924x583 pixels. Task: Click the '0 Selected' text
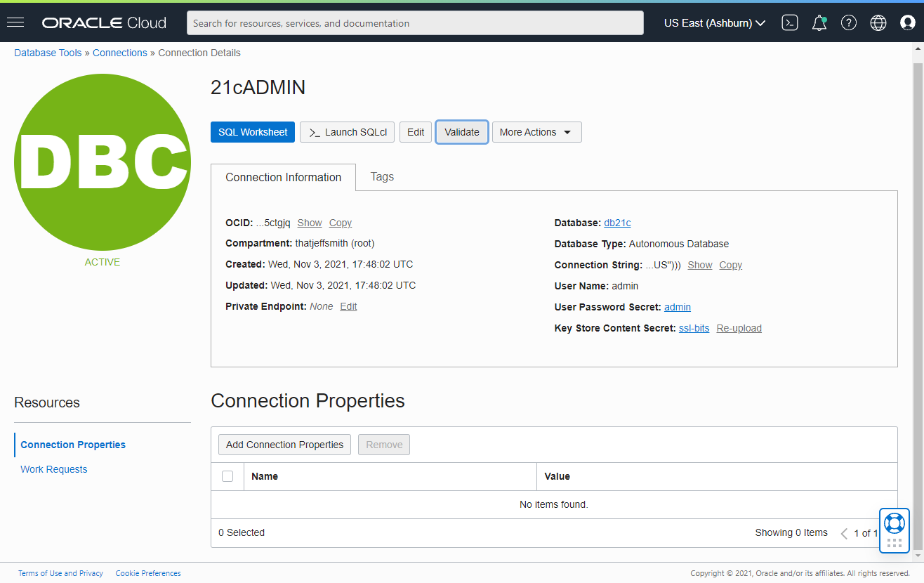coord(242,532)
